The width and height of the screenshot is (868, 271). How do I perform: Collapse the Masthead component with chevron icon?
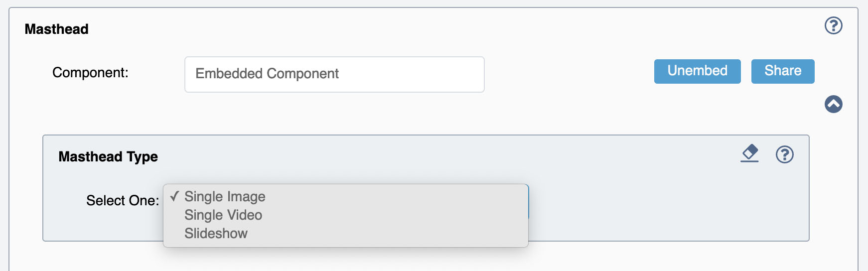pos(833,104)
